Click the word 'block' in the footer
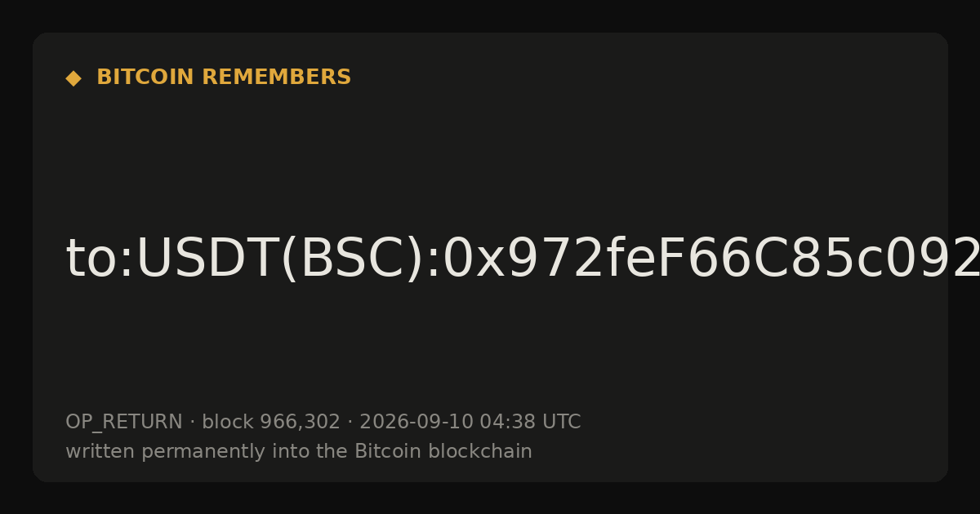Screen dimensions: 980x514 pyautogui.click(x=228, y=423)
